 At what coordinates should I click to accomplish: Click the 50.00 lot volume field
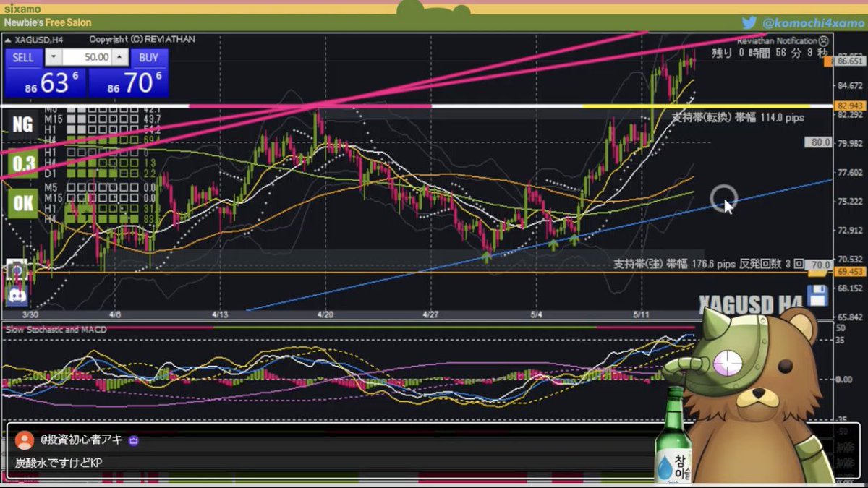pyautogui.click(x=88, y=57)
